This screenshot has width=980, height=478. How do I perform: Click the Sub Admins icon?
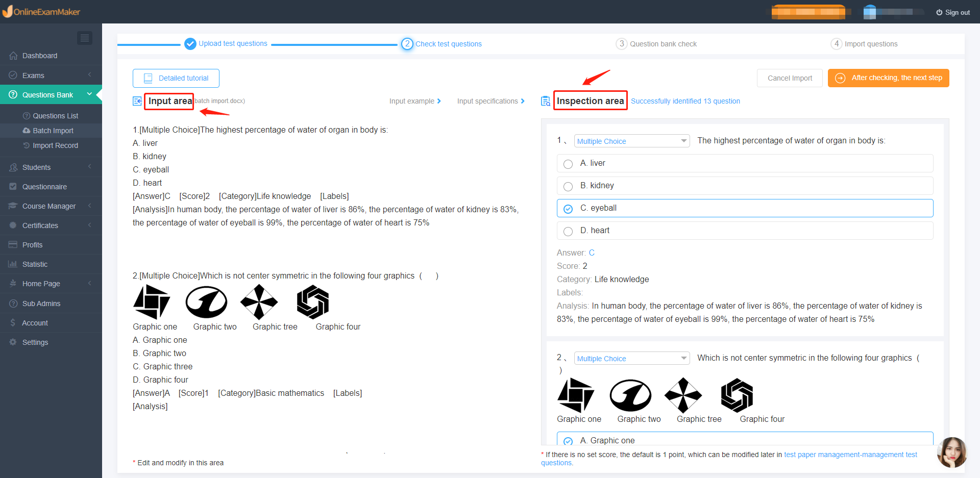[x=13, y=304]
